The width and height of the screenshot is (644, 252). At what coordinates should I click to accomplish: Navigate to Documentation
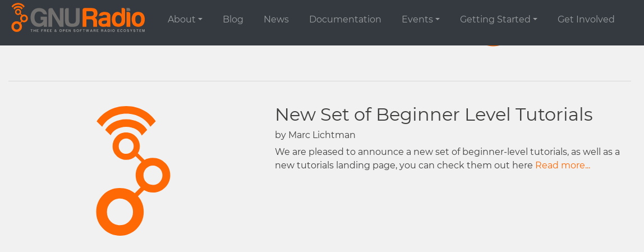pos(345,19)
